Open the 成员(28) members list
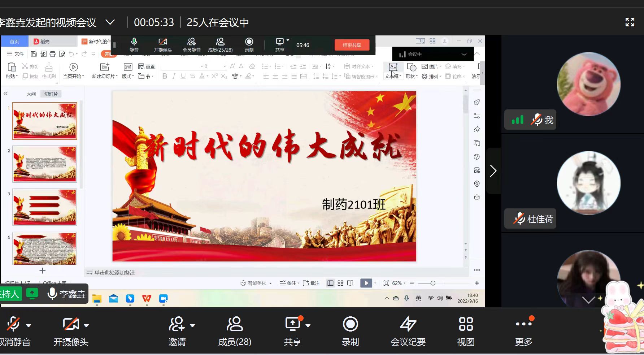Image resolution: width=644 pixels, height=355 pixels. pos(235,324)
